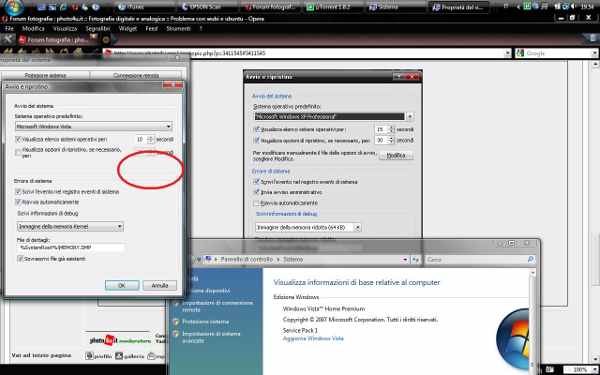The width and height of the screenshot is (600, 375).
Task: Click the Annulla button
Action: [x=160, y=285]
